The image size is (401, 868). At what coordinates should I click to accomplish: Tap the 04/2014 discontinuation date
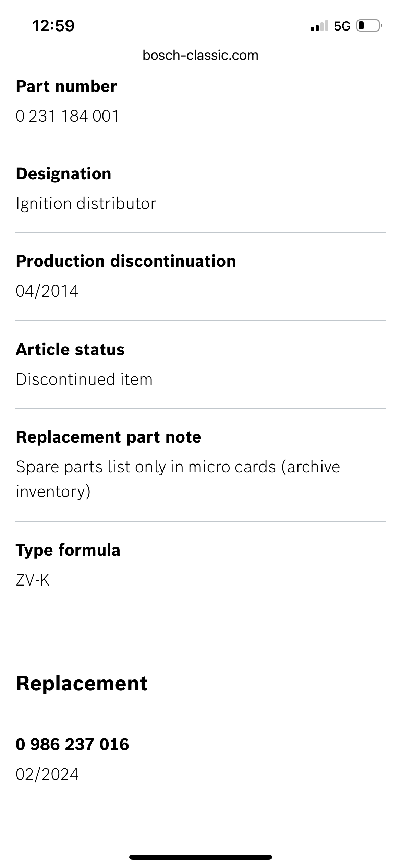(47, 291)
